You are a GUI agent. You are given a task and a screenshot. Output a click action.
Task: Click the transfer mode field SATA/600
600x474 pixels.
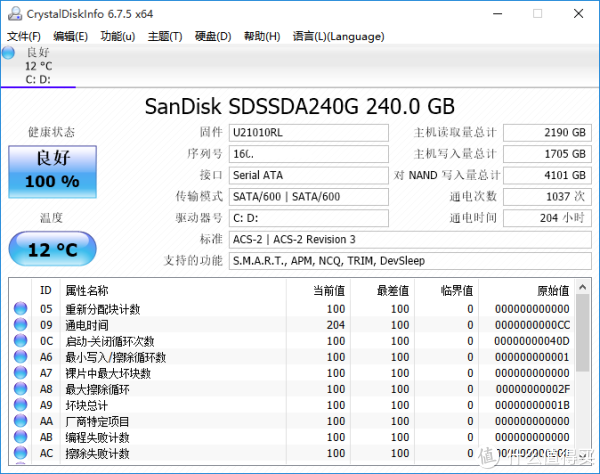point(309,197)
